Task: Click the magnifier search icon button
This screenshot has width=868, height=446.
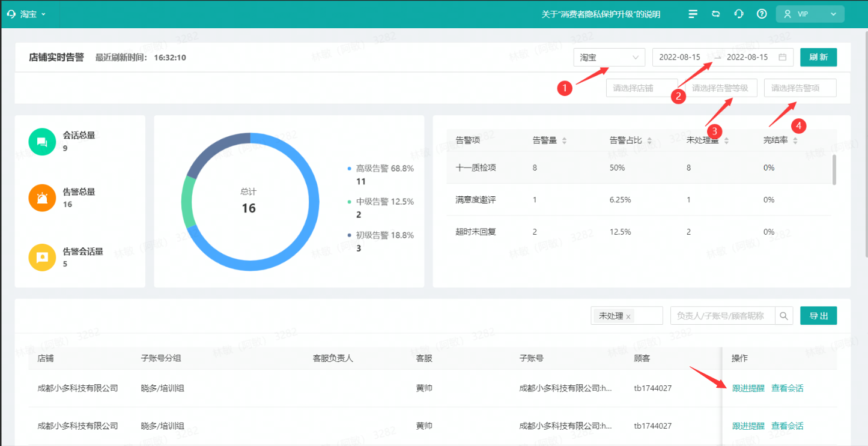Action: click(784, 316)
